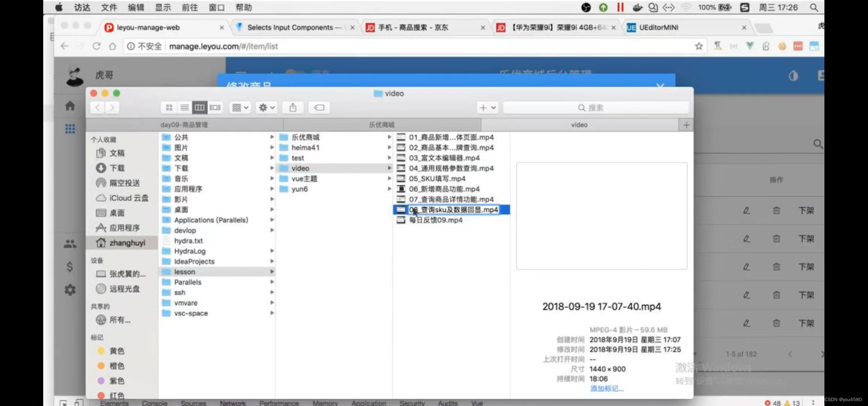Click the 添加标记 link
868x406 pixels.
[606, 389]
